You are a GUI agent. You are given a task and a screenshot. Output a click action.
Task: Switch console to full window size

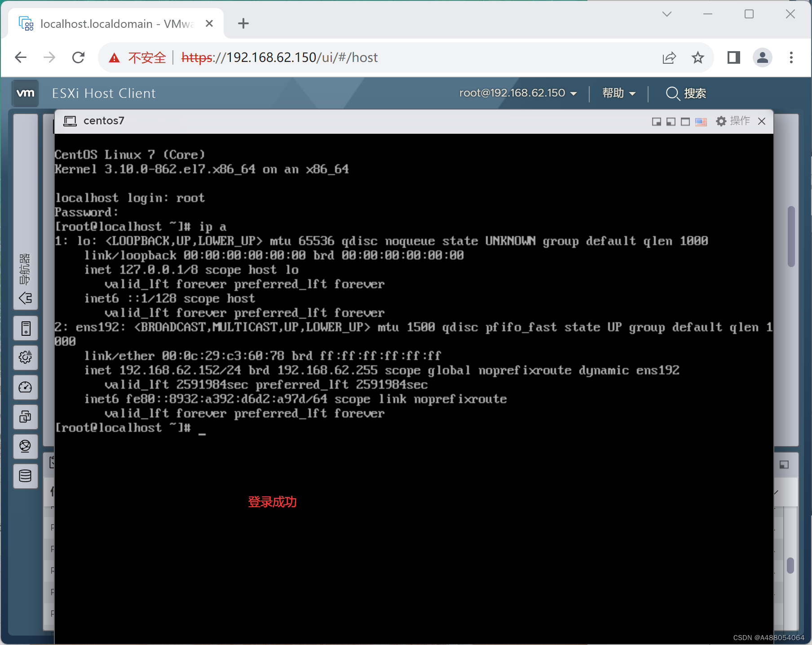[685, 122]
